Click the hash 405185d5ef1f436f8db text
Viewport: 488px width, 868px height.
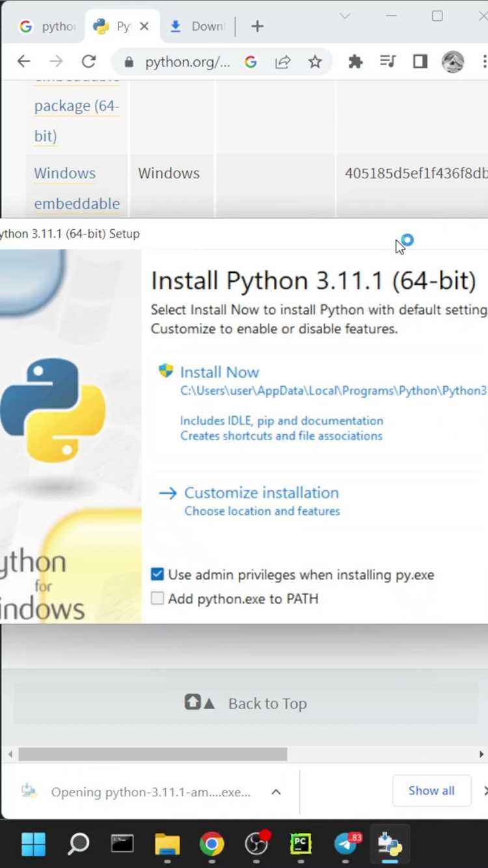416,173
